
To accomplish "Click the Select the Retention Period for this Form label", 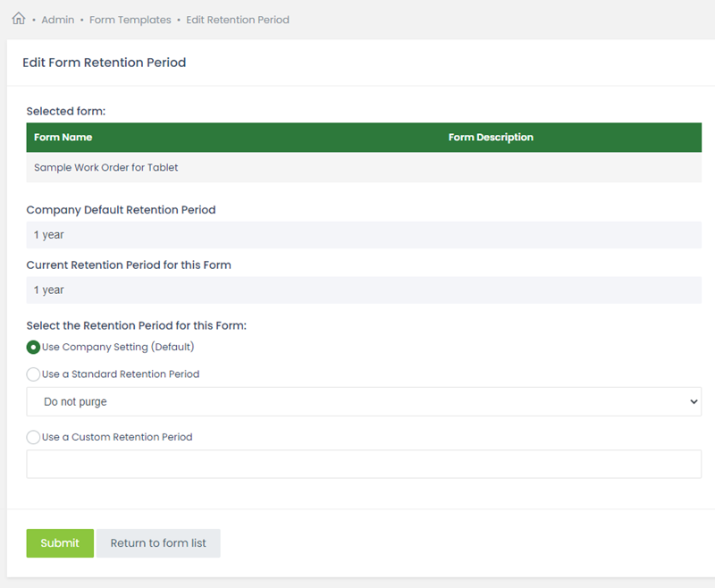I will [x=137, y=325].
